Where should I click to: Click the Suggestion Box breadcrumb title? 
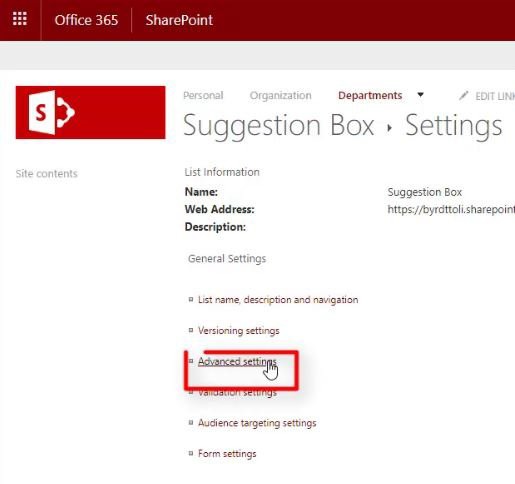pos(279,126)
